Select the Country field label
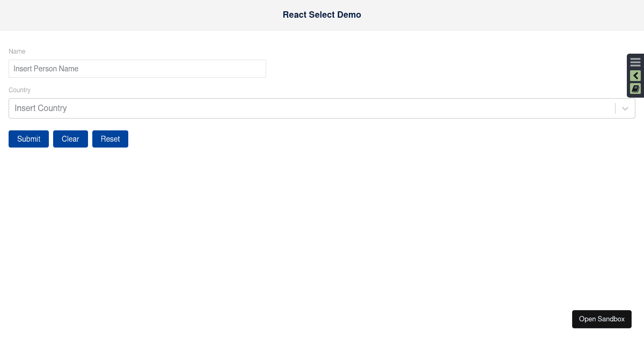This screenshot has width=644, height=338. (19, 90)
